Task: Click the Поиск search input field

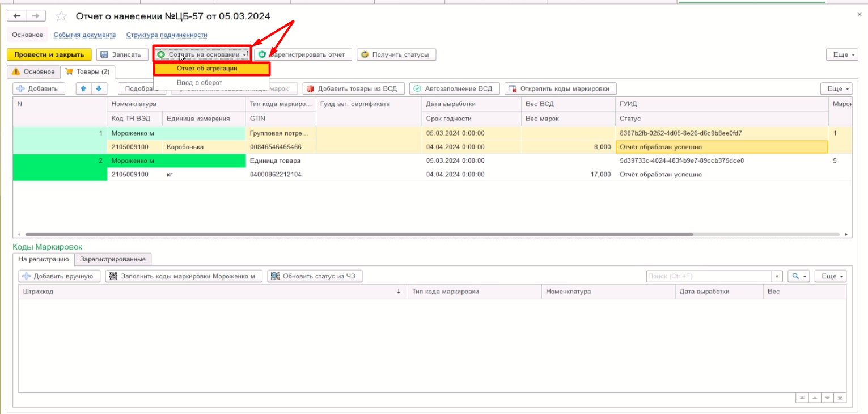Action: [x=708, y=276]
